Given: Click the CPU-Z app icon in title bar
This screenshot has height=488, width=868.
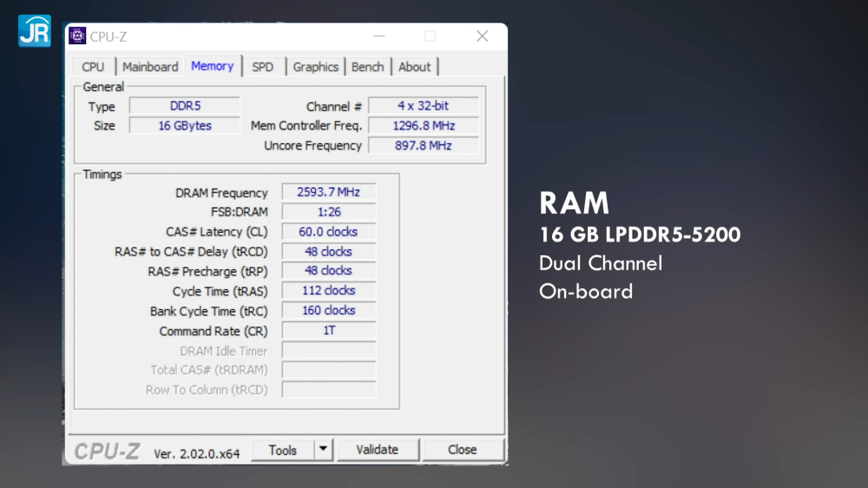Looking at the screenshot, I should point(77,36).
